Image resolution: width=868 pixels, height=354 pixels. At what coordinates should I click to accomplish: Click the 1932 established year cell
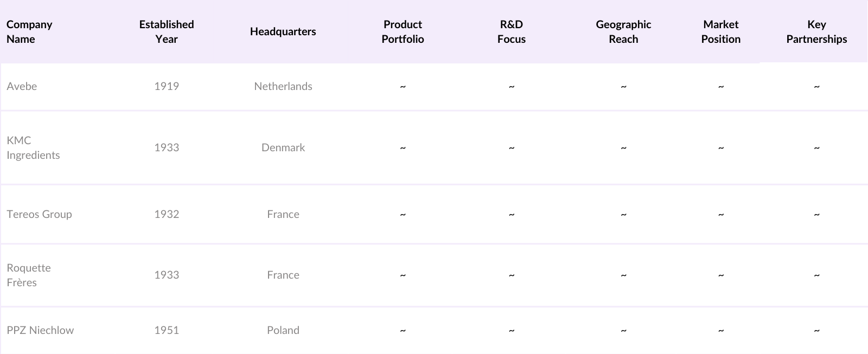click(x=167, y=214)
